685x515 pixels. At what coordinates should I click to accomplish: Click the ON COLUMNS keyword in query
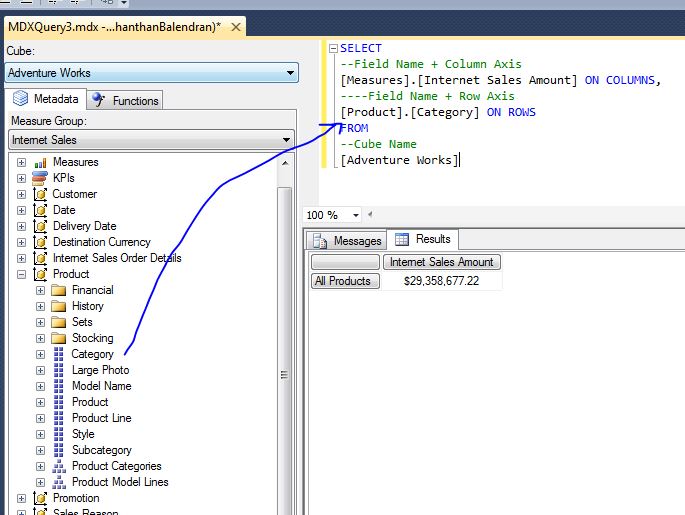(x=619, y=80)
